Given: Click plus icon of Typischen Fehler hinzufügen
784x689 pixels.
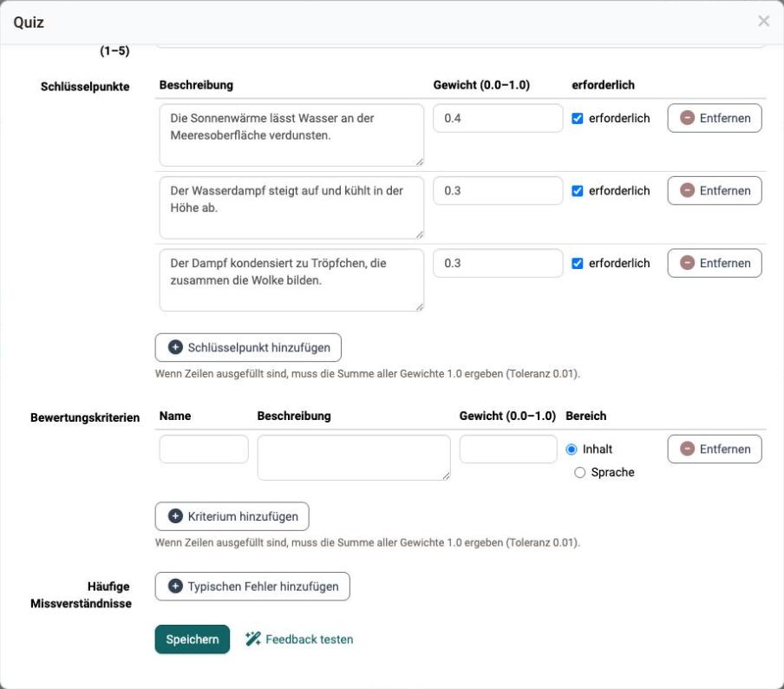Looking at the screenshot, I should [x=175, y=587].
